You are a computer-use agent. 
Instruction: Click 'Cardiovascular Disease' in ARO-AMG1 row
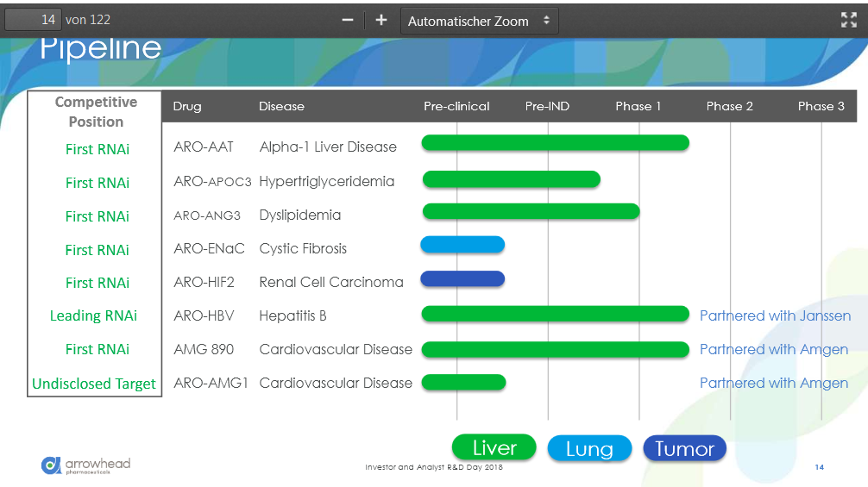[x=336, y=383]
